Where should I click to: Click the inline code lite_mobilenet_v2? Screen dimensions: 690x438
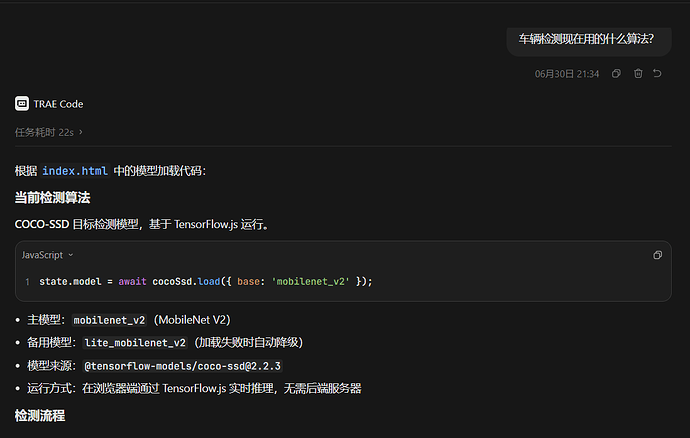pos(135,342)
